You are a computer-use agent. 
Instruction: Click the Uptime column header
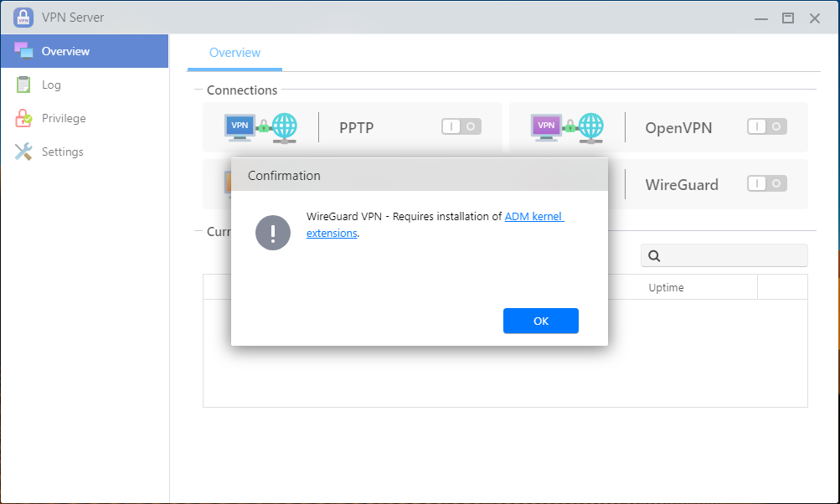coord(666,288)
